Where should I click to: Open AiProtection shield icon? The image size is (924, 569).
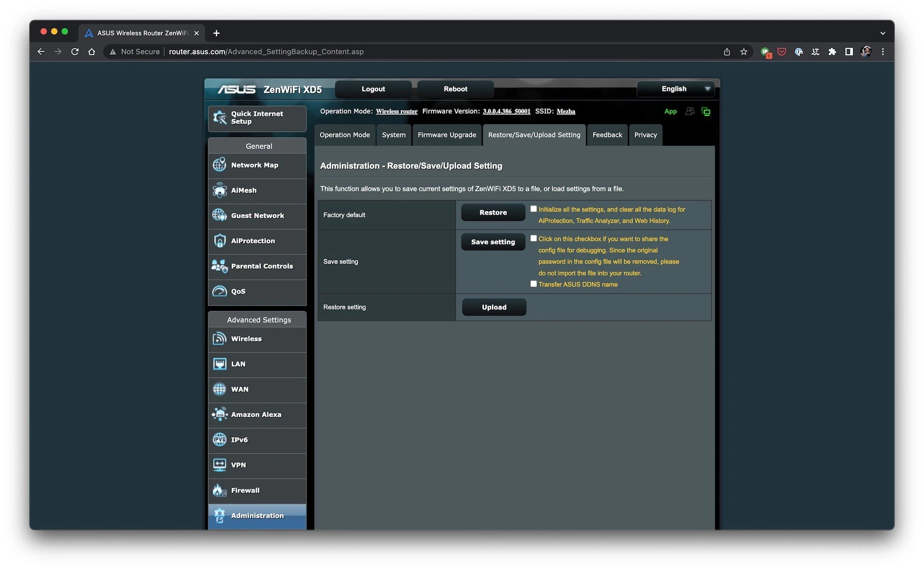coord(219,240)
